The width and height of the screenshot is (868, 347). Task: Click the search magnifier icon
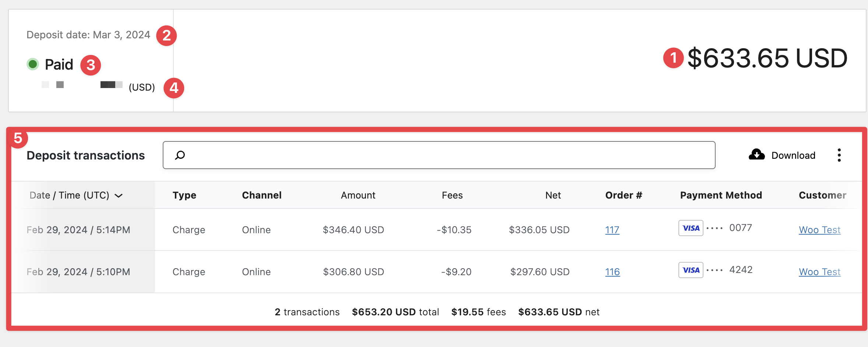180,155
